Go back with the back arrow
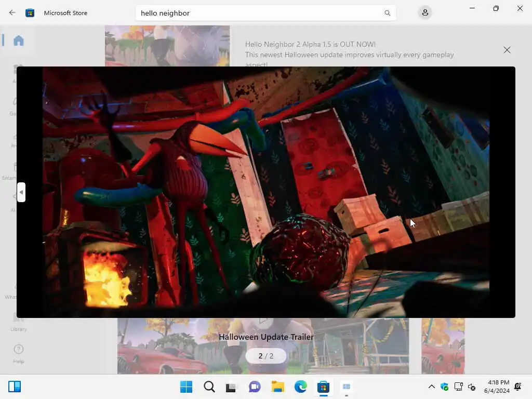 12,13
